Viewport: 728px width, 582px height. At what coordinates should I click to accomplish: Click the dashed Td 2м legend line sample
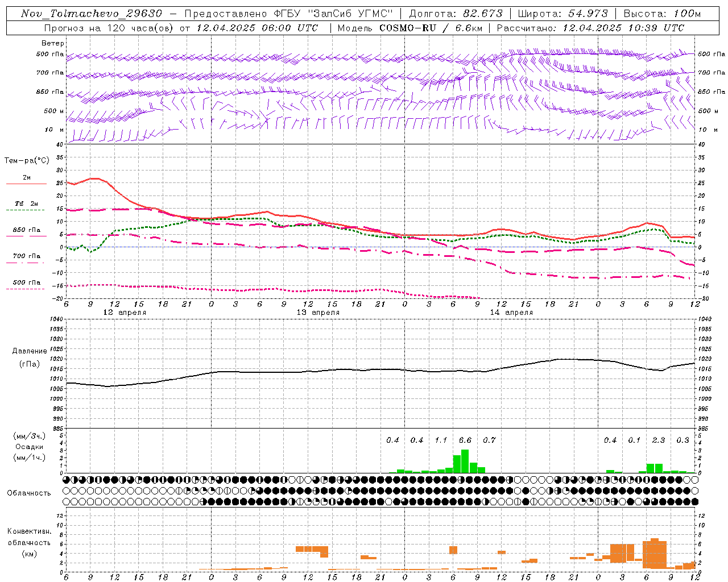tap(26, 210)
